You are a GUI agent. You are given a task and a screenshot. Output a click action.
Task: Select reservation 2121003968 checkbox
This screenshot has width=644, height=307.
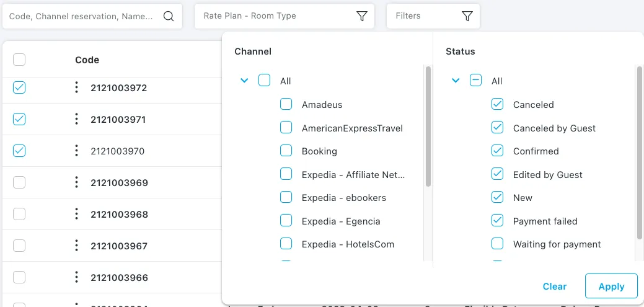pos(19,214)
